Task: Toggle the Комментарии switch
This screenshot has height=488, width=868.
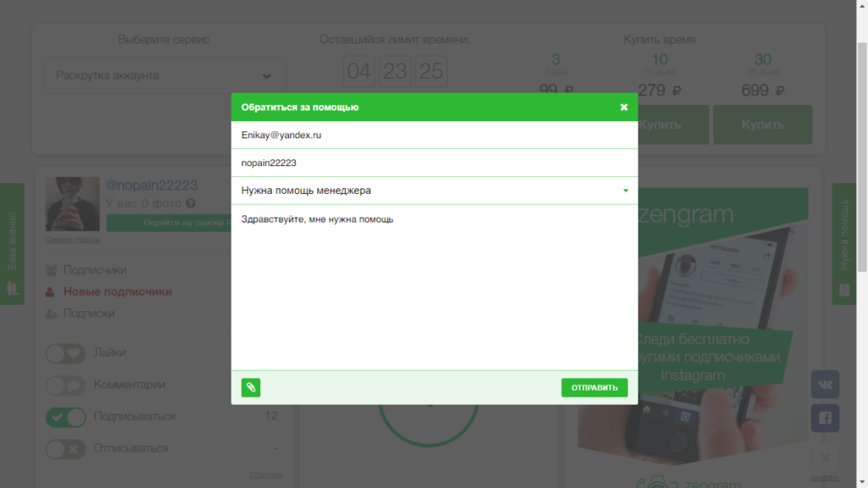Action: 66,385
